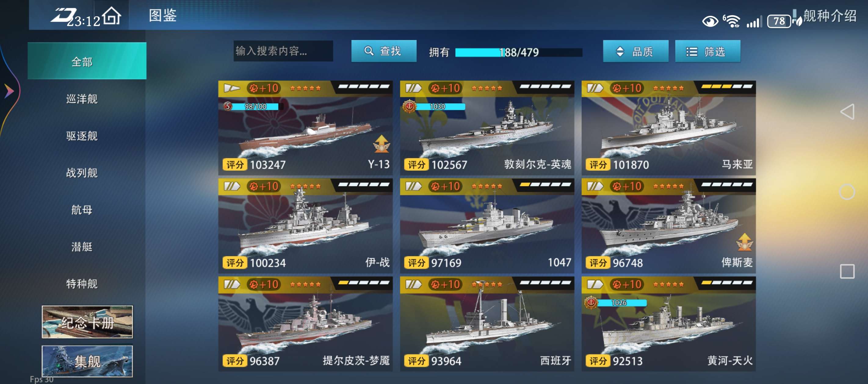Select the 全部 category tab
The width and height of the screenshot is (868, 384).
(x=87, y=61)
